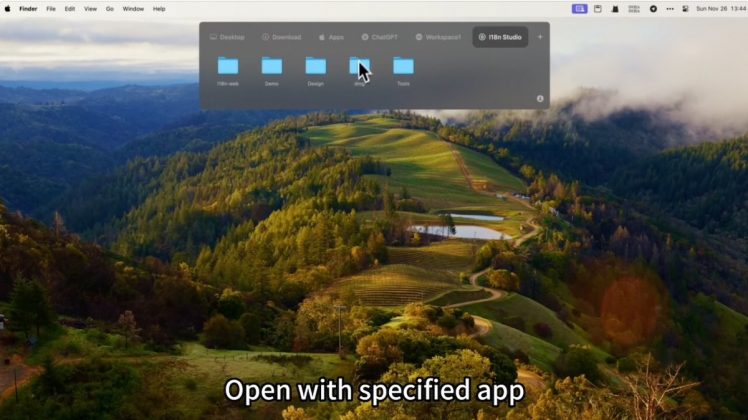The image size is (748, 420).
Task: Switch to the ChatGPT tab
Action: click(x=380, y=37)
